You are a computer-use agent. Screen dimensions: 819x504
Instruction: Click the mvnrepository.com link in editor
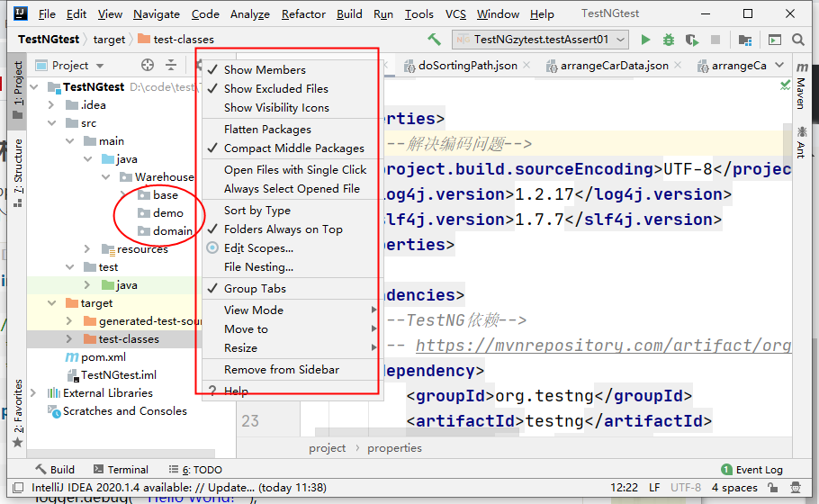[603, 346]
